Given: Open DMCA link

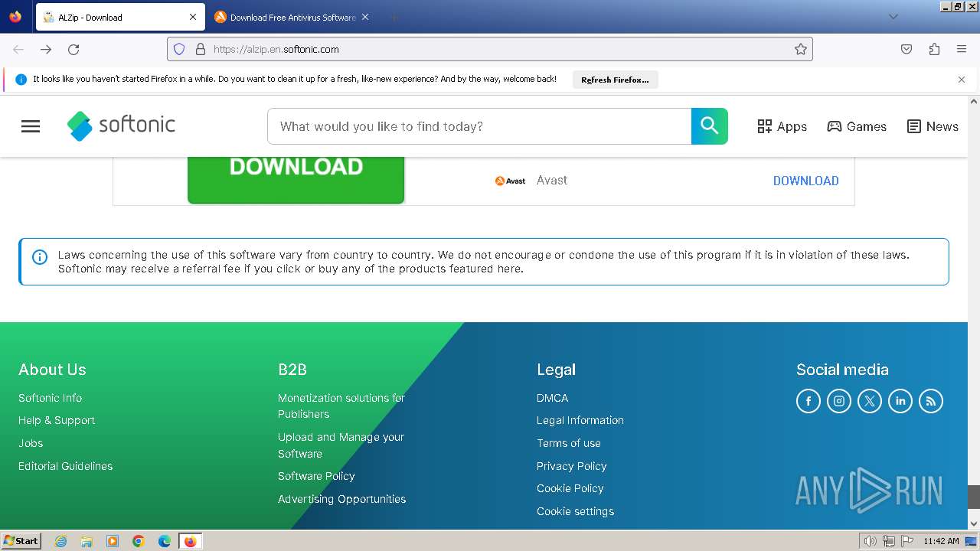Looking at the screenshot, I should [552, 398].
